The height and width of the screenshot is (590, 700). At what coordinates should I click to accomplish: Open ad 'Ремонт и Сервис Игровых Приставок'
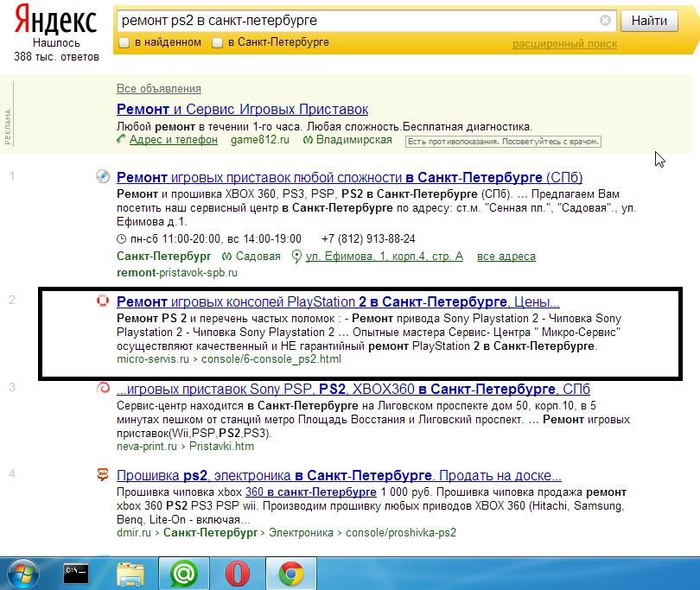[243, 109]
